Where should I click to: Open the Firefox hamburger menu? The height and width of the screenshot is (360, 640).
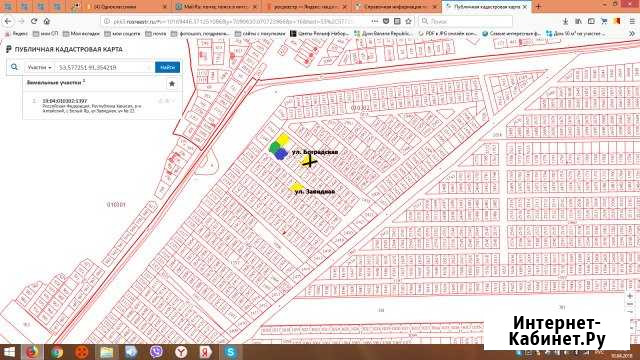tap(632, 21)
